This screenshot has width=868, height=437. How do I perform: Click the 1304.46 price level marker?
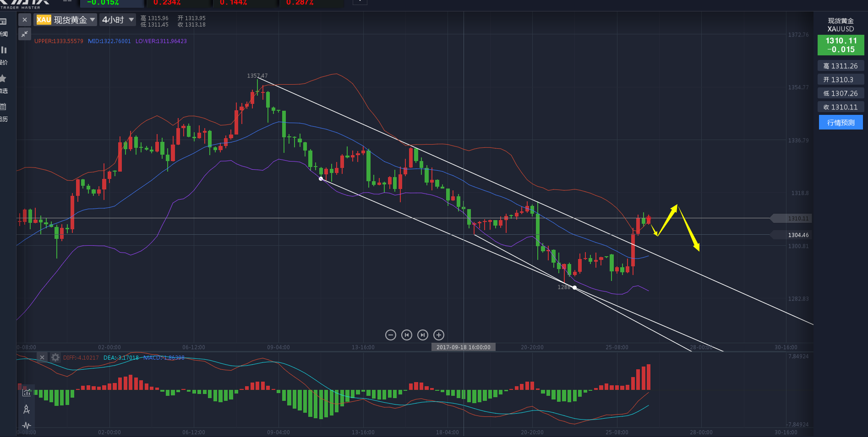[x=797, y=235]
